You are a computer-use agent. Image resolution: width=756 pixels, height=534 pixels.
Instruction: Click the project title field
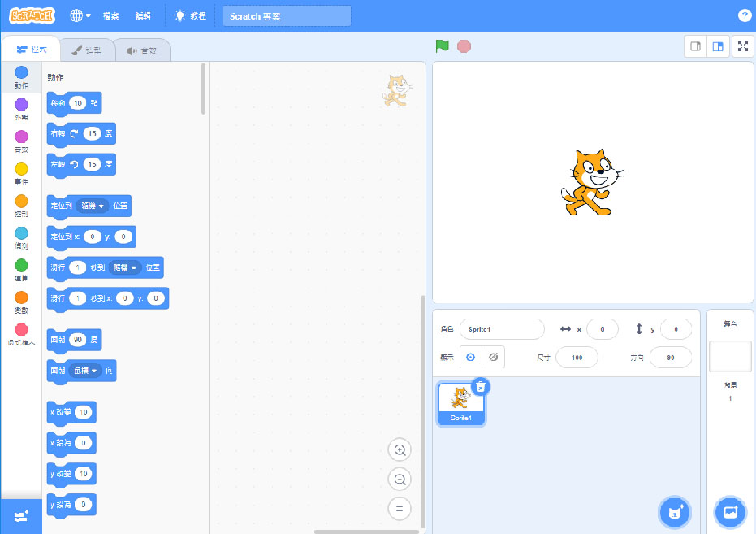[287, 16]
